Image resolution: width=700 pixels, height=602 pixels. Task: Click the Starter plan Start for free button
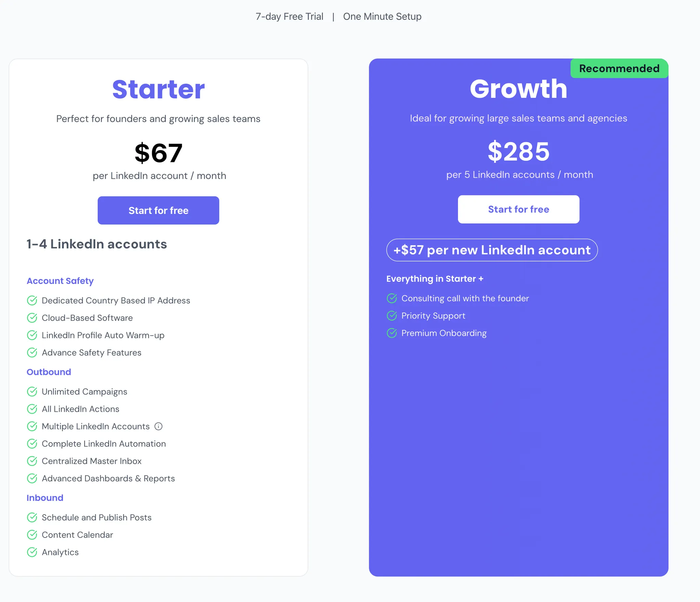point(158,210)
